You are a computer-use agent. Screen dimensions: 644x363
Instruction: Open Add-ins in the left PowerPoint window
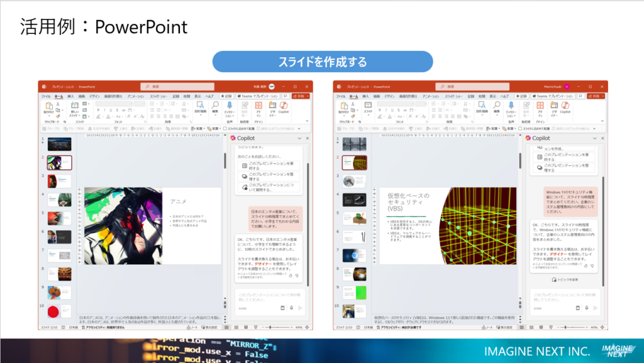click(x=258, y=108)
